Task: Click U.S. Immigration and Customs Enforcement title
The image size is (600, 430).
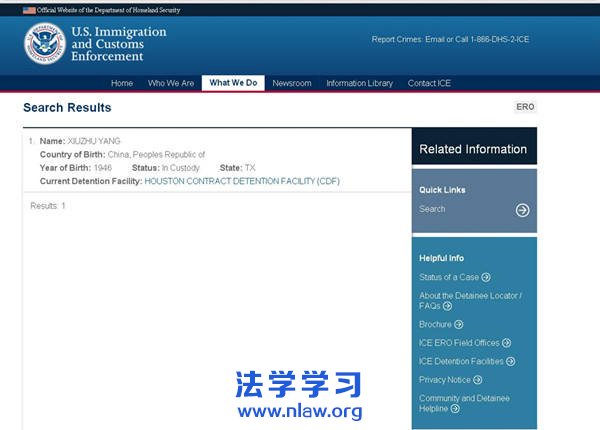Action: pos(119,44)
